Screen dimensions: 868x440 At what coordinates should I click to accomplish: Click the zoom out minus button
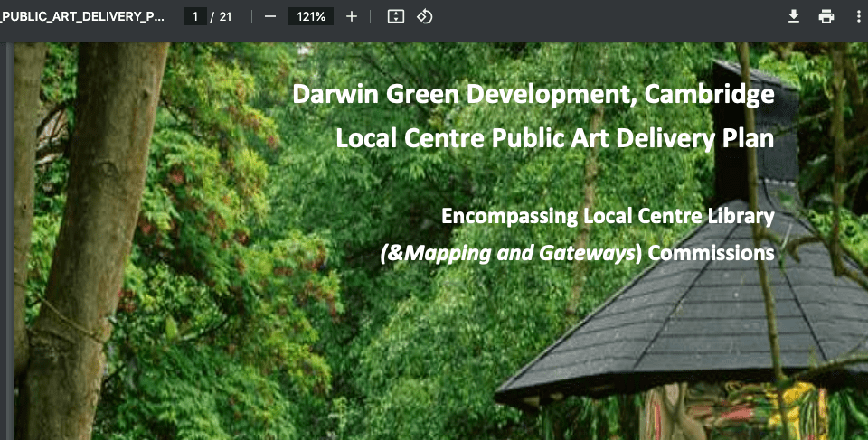(x=269, y=16)
